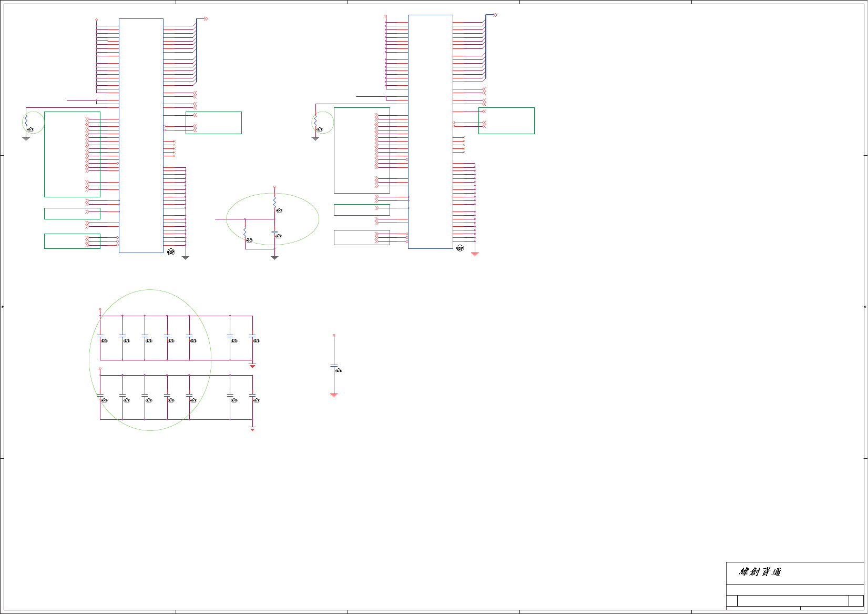Click the ground symbol beneath the center ellipse circuit
The image size is (868, 614).
pyautogui.click(x=274, y=258)
